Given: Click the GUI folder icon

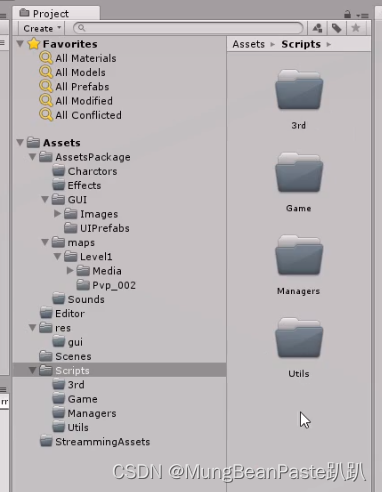Looking at the screenshot, I should point(58,199).
